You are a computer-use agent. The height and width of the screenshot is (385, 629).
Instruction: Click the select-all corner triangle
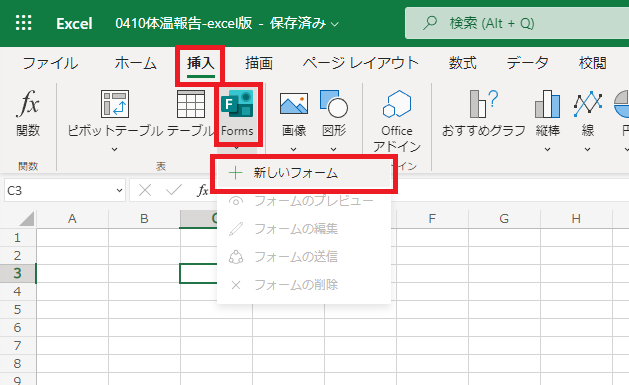click(26, 219)
